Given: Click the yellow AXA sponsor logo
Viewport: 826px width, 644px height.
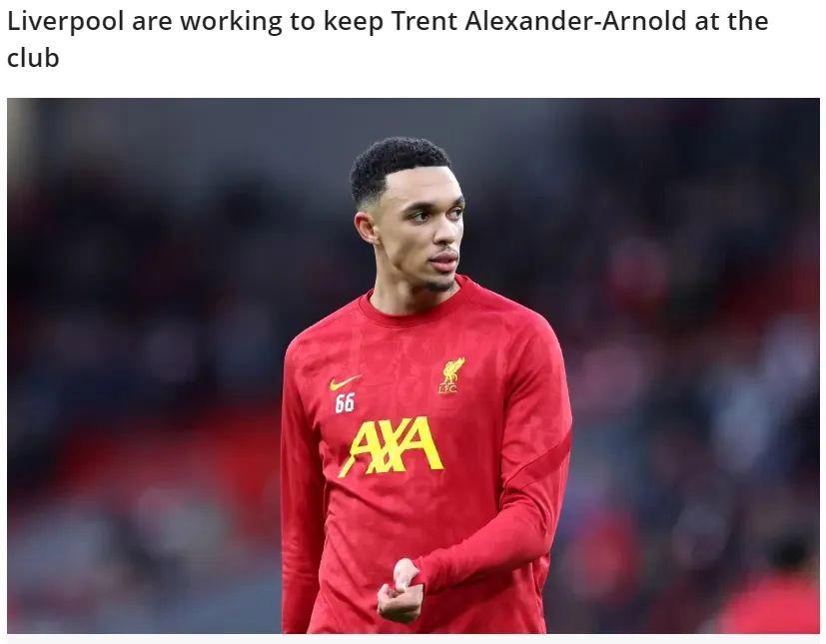Looking at the screenshot, I should tap(391, 446).
